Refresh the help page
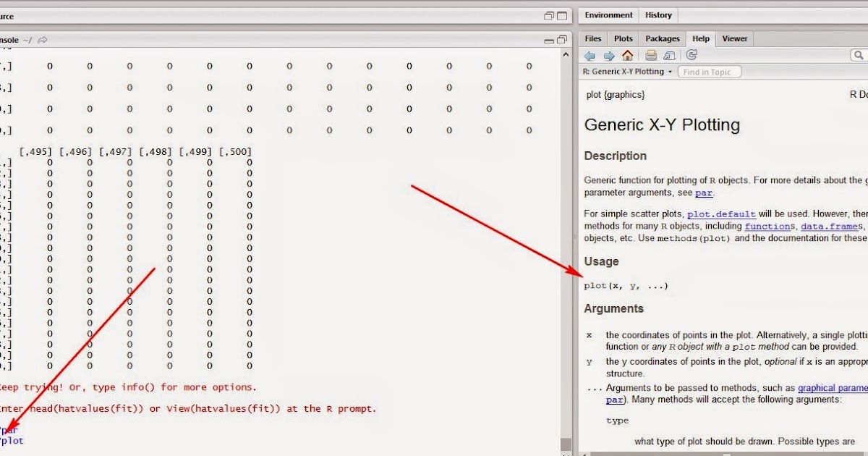The width and height of the screenshot is (868, 456). (x=692, y=55)
